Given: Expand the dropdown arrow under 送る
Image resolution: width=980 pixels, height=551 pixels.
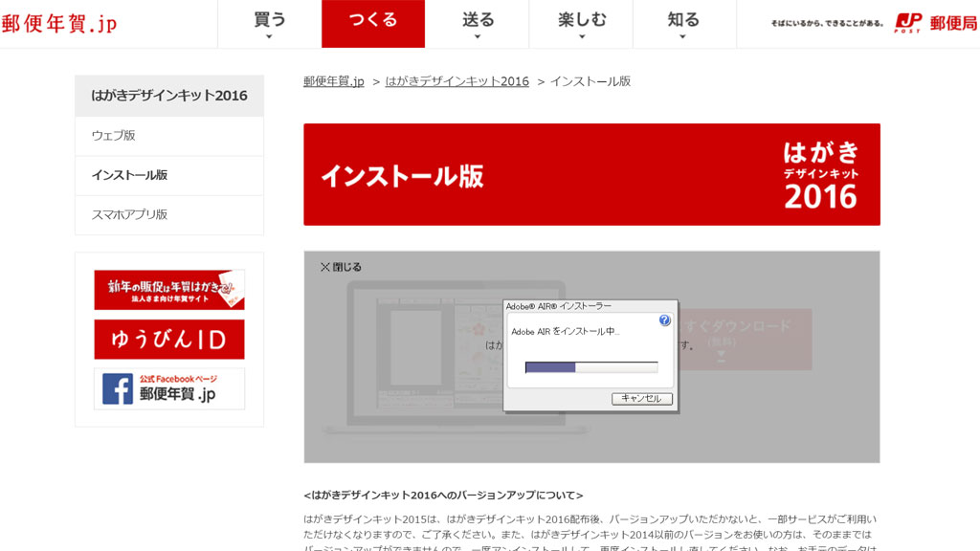Looking at the screenshot, I should [478, 37].
